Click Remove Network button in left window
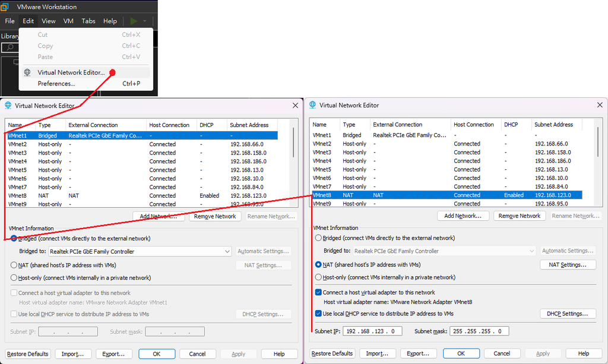Viewport: 608px width, 364px height. [x=215, y=216]
